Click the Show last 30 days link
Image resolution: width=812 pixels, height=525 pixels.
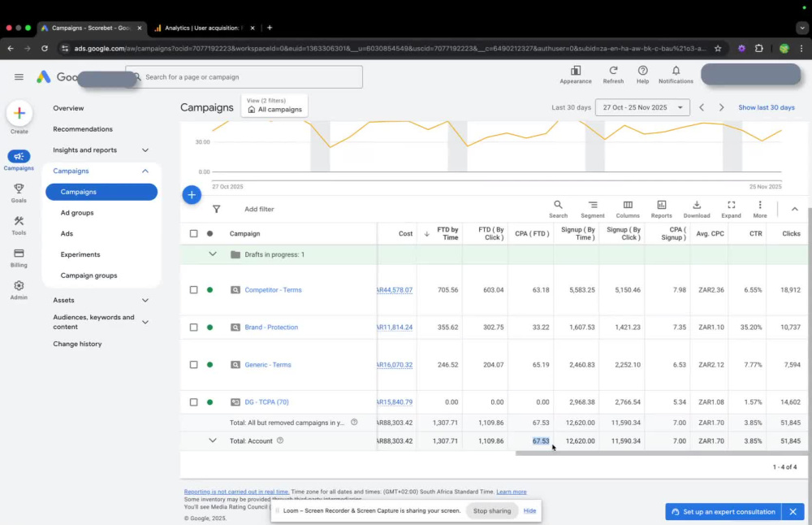766,107
